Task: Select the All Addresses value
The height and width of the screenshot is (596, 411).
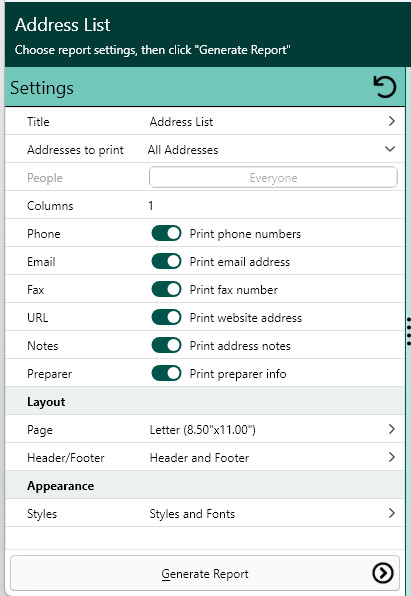Action: pos(183,150)
